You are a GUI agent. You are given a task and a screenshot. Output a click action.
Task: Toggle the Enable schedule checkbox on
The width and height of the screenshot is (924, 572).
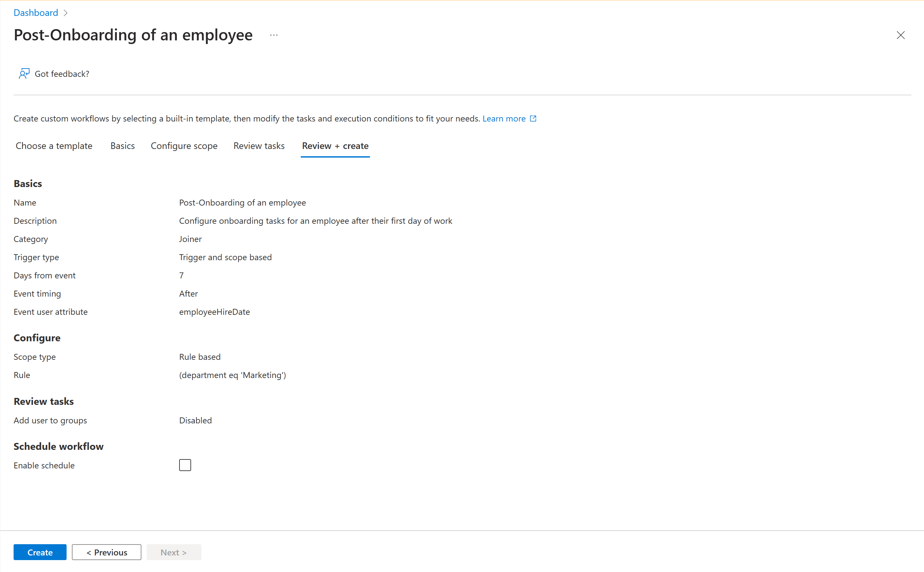185,465
